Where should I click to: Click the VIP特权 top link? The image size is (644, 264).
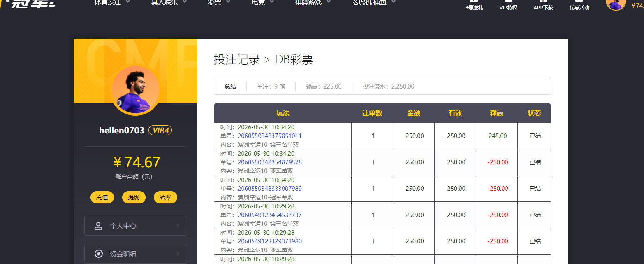click(x=508, y=5)
